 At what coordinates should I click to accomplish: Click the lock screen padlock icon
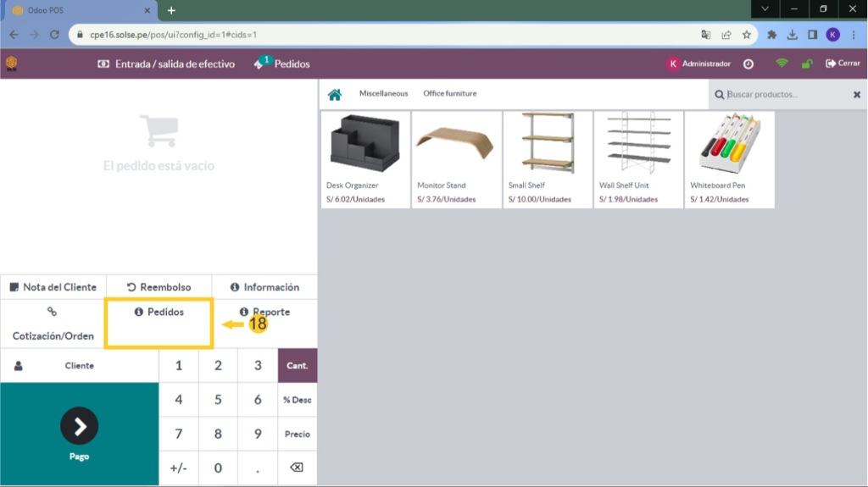(x=807, y=64)
